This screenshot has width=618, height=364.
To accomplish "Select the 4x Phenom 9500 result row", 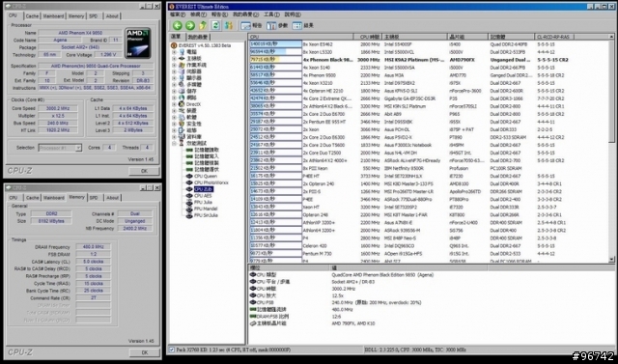I will tap(429, 75).
